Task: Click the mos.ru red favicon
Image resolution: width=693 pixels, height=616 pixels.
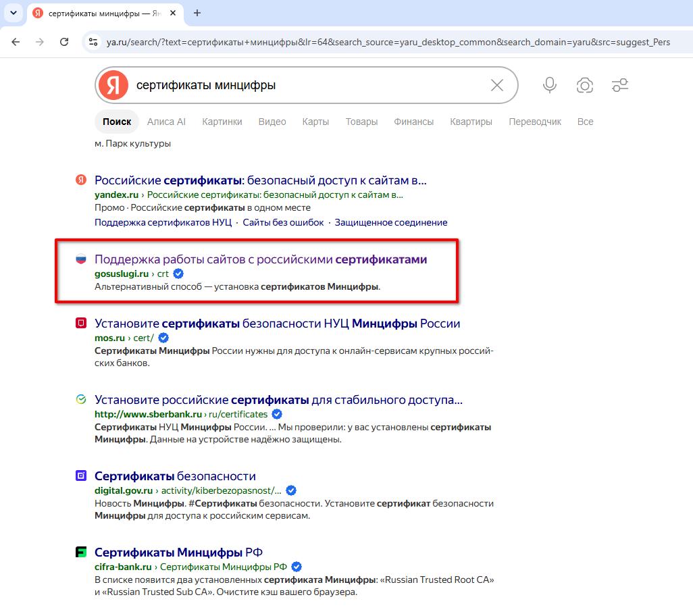Action: [81, 323]
